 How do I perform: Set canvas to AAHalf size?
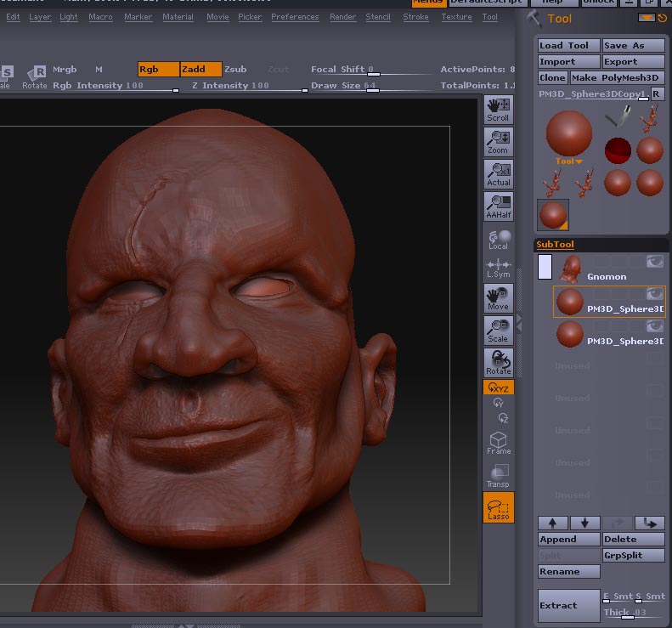pos(498,207)
